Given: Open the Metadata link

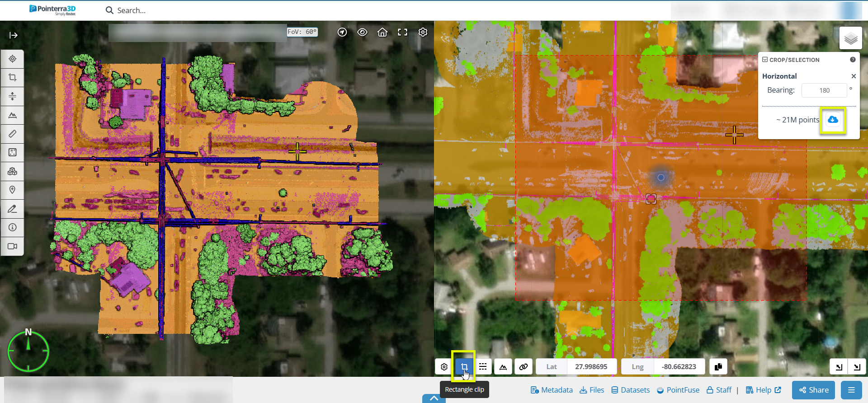Looking at the screenshot, I should point(552,390).
